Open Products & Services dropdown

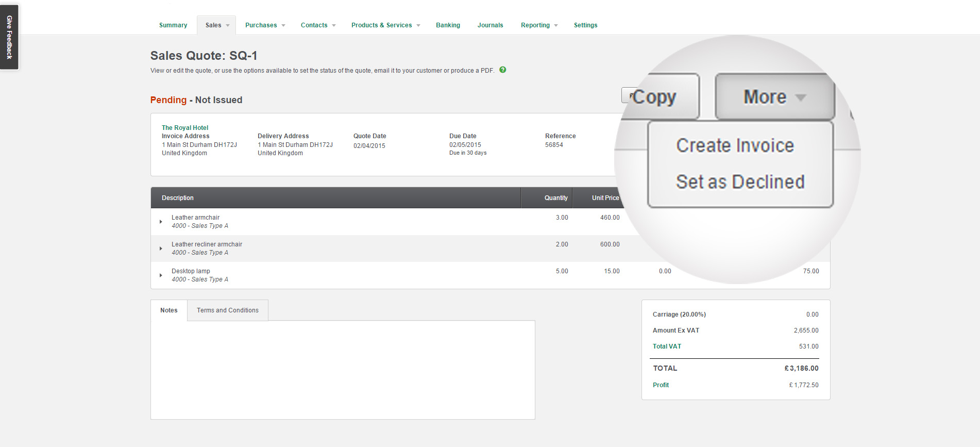(385, 25)
